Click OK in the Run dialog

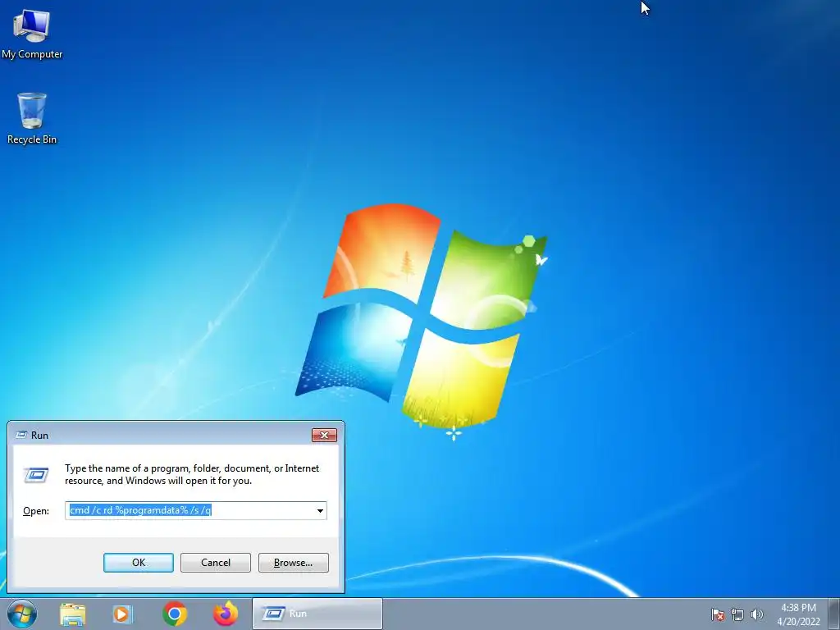[138, 563]
